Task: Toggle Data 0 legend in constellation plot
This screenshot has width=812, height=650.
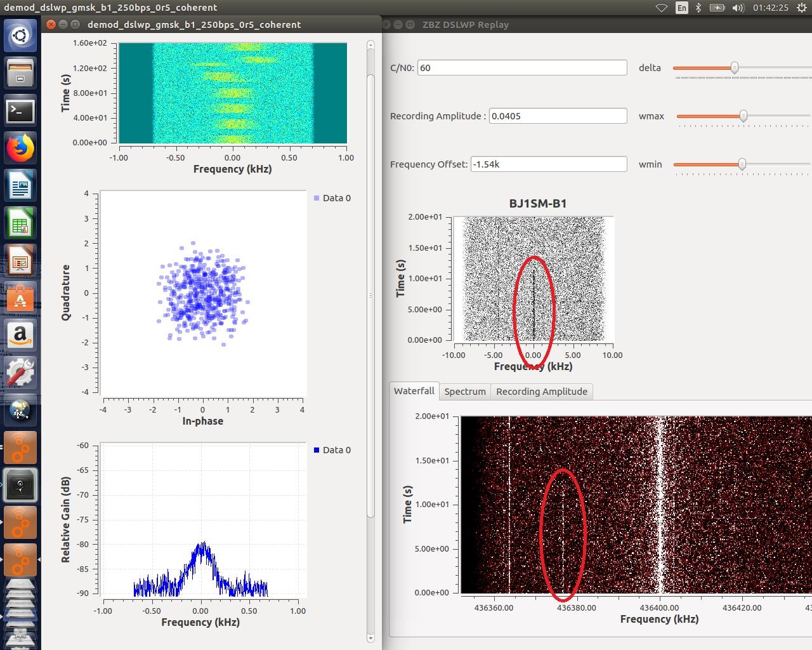Action: click(x=332, y=198)
